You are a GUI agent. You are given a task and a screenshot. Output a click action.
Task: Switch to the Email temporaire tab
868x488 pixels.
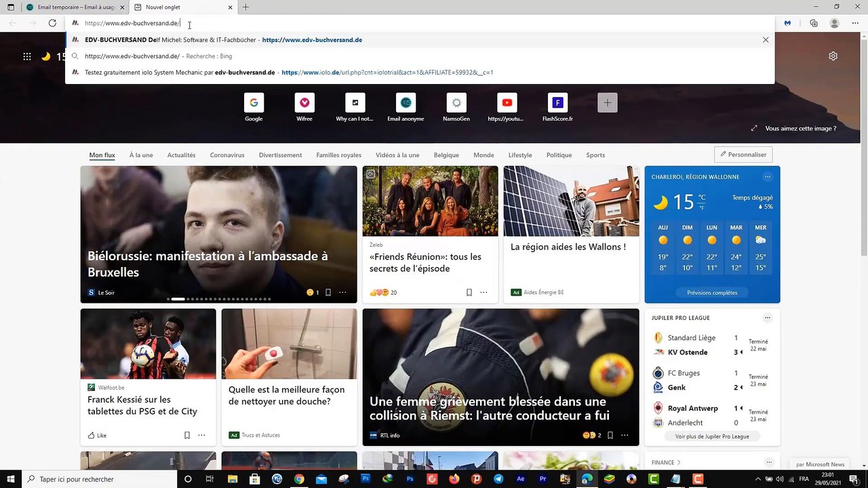pos(75,7)
